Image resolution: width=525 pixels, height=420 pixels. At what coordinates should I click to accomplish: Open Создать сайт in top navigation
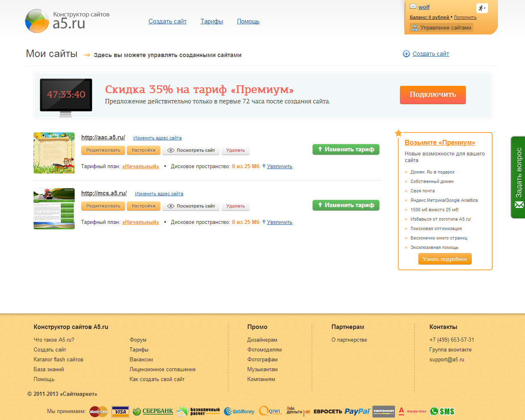[x=167, y=21]
